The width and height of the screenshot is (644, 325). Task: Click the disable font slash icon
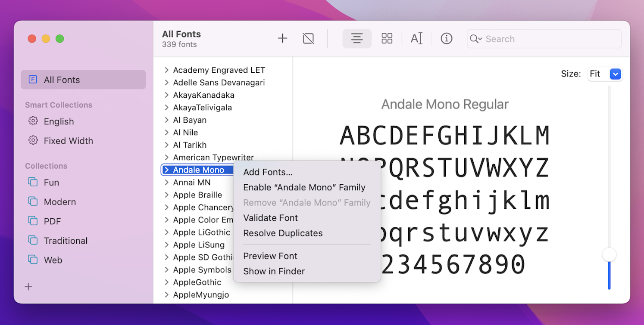click(308, 38)
